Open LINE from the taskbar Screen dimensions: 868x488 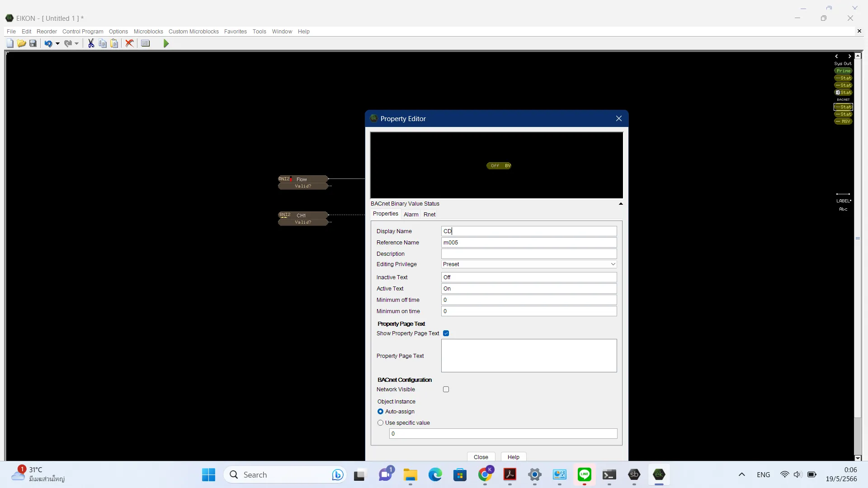585,474
